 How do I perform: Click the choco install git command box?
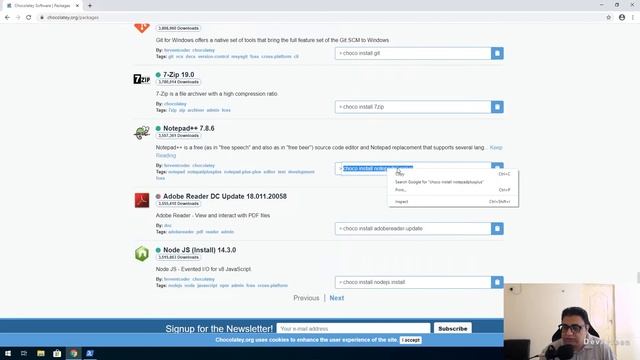413,53
